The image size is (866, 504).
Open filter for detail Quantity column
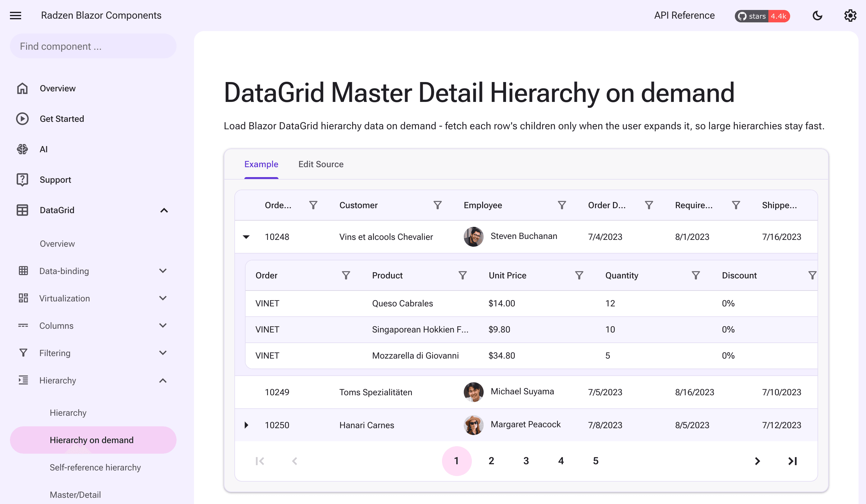pos(696,275)
